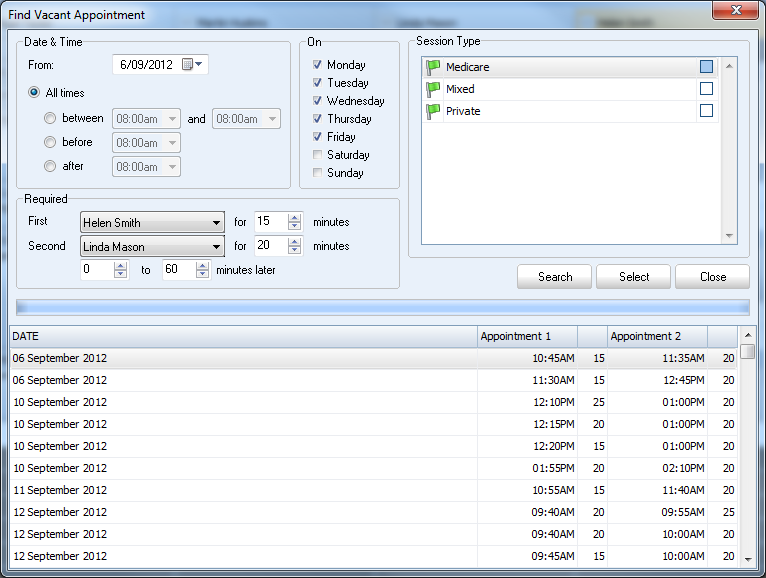Decrease First appointment minutes with down arrow
The width and height of the screenshot is (766, 578).
295,226
